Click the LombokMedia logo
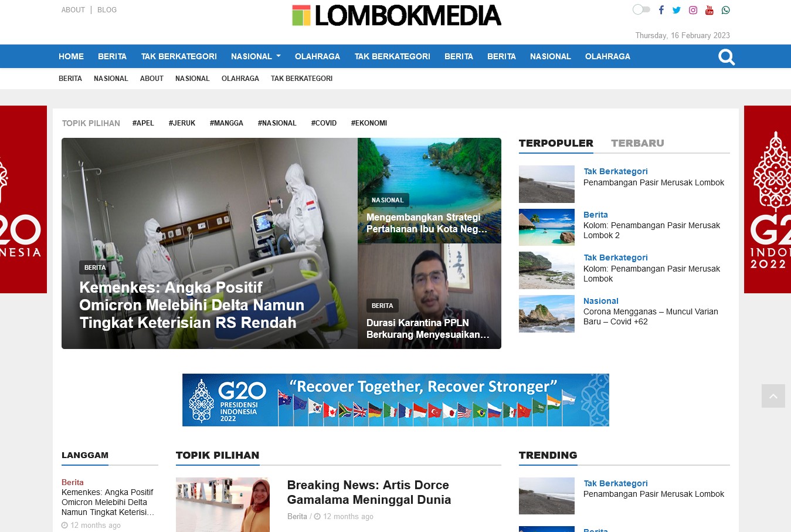791x532 pixels. pyautogui.click(x=396, y=16)
